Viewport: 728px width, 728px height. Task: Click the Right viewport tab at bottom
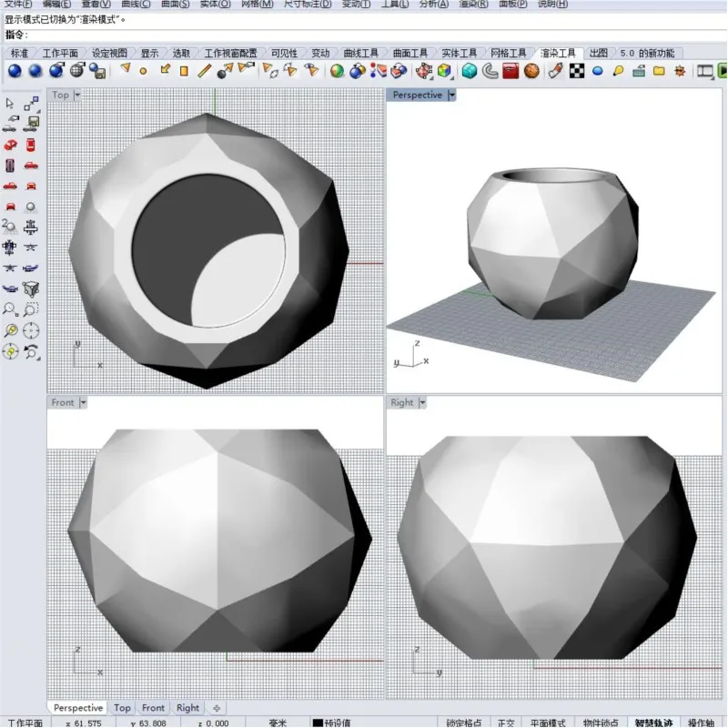pos(187,707)
